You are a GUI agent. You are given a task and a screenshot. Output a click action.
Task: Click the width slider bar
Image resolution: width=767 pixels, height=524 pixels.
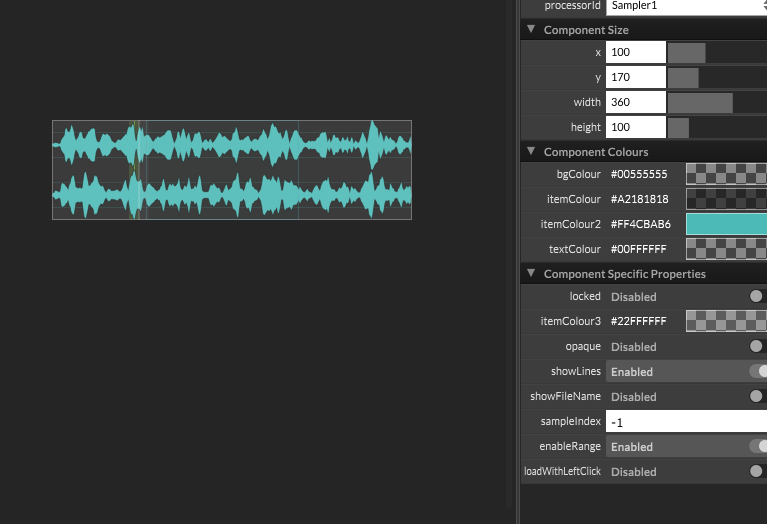716,102
